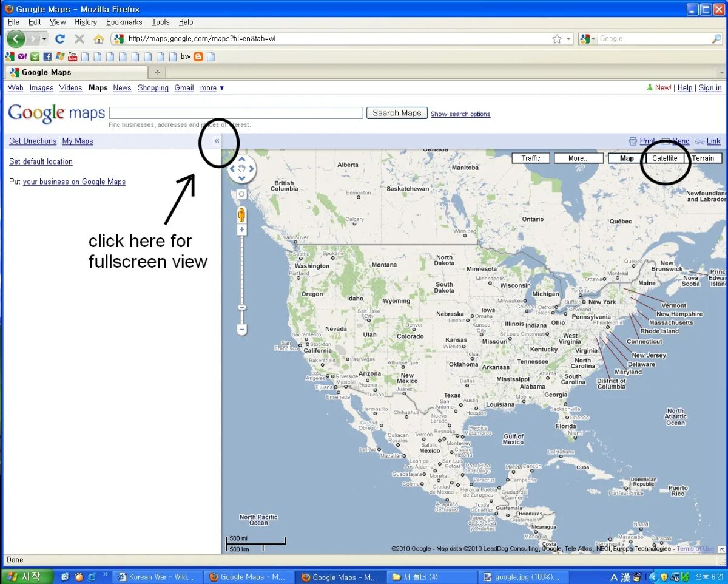
Task: Open the Help menu in the menu bar
Action: tap(186, 22)
